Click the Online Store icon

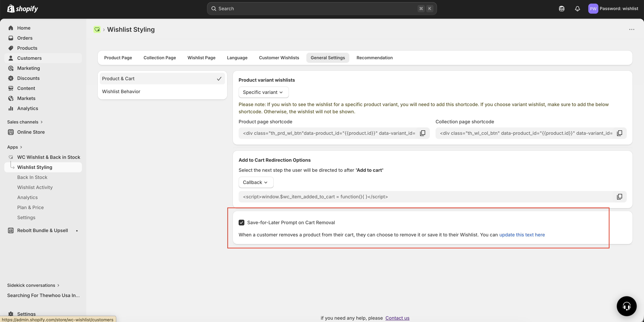pos(11,132)
